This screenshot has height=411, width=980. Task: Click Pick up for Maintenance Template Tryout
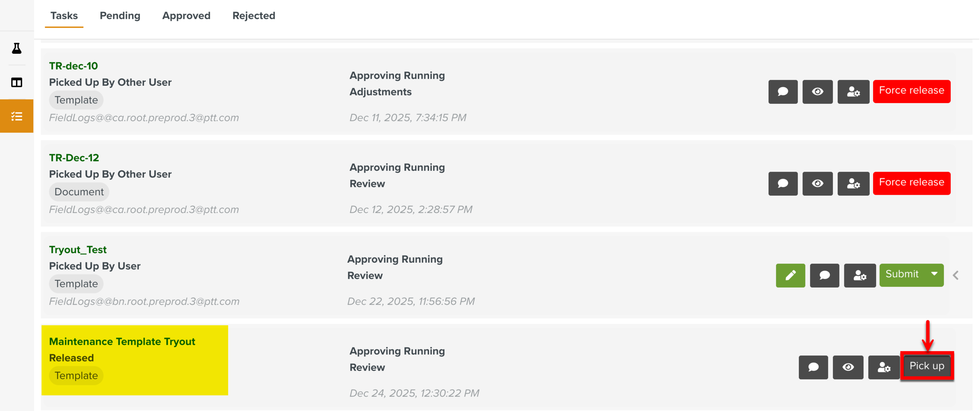(927, 366)
